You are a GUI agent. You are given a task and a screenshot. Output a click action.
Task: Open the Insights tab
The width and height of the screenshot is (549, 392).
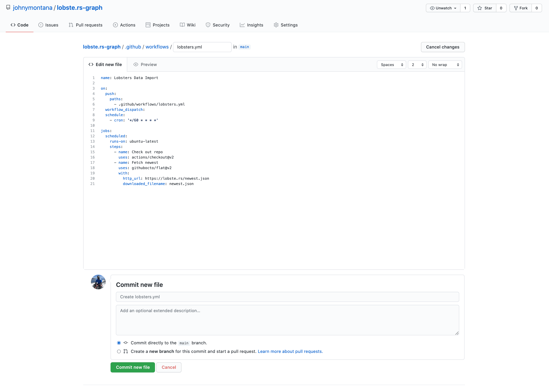point(251,25)
